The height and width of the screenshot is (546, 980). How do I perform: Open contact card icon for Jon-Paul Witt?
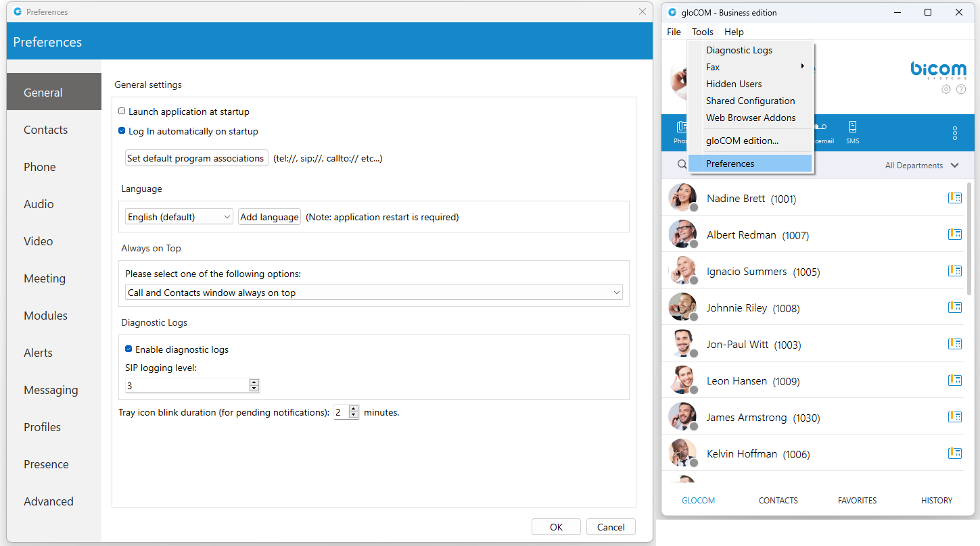point(955,344)
